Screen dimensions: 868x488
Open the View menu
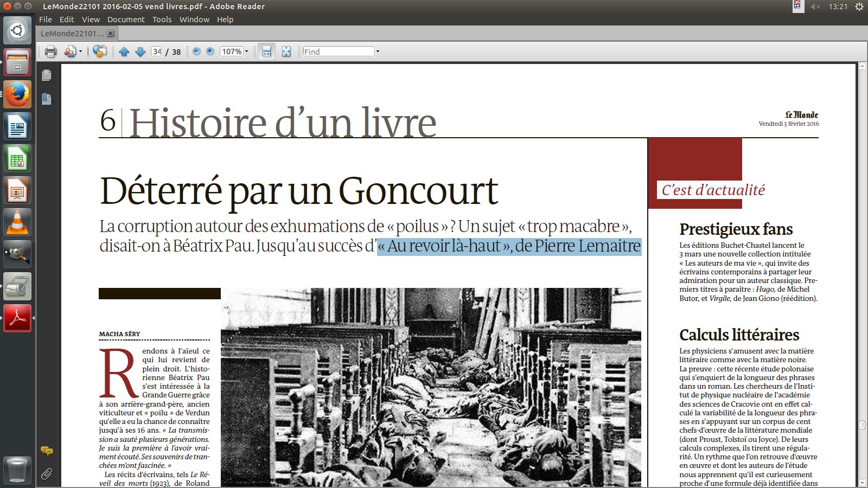[x=91, y=20]
